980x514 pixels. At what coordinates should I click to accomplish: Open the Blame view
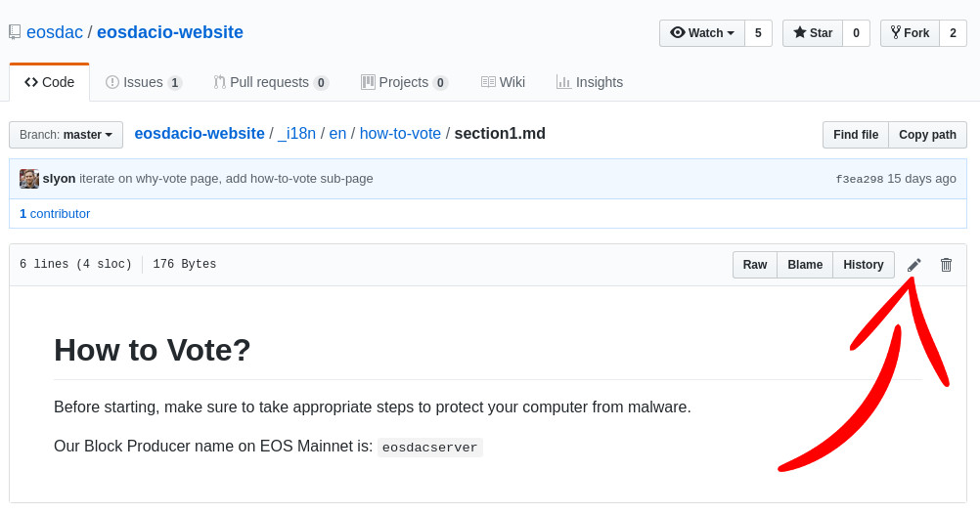pyautogui.click(x=805, y=265)
